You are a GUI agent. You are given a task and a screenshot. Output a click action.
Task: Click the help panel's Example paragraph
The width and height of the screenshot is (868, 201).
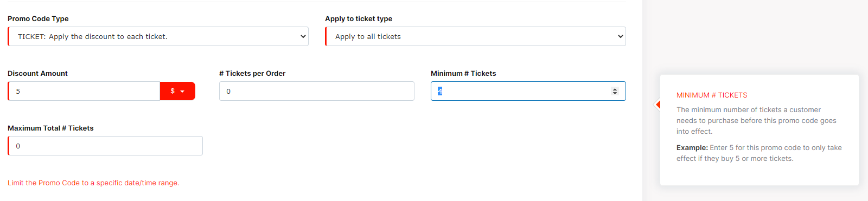coord(759,153)
